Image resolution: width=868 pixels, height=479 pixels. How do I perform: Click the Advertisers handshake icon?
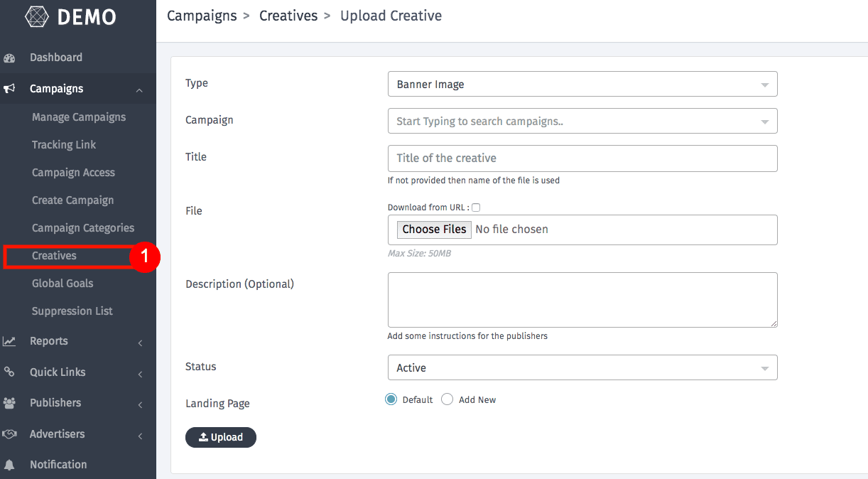pos(9,434)
